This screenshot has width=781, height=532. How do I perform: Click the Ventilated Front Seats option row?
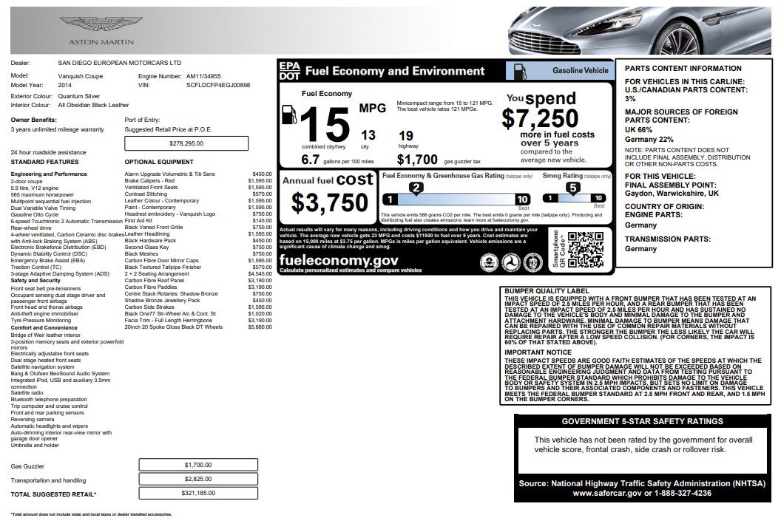point(198,187)
